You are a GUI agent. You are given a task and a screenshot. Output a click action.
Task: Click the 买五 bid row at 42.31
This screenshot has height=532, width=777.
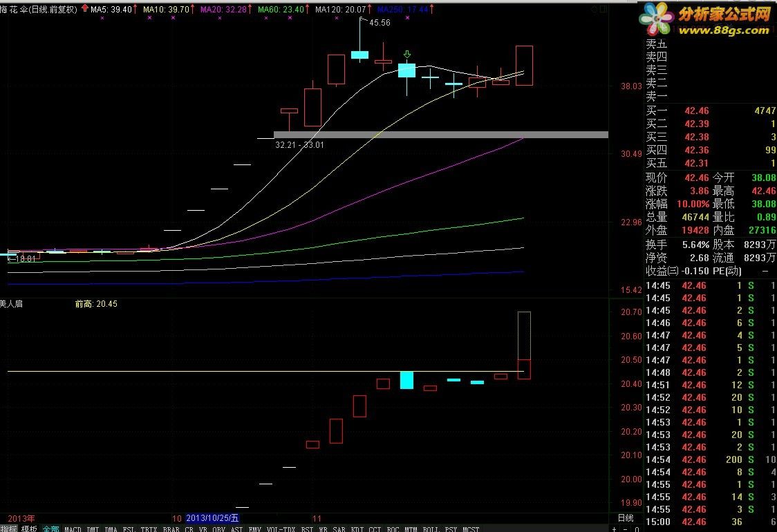(711, 163)
